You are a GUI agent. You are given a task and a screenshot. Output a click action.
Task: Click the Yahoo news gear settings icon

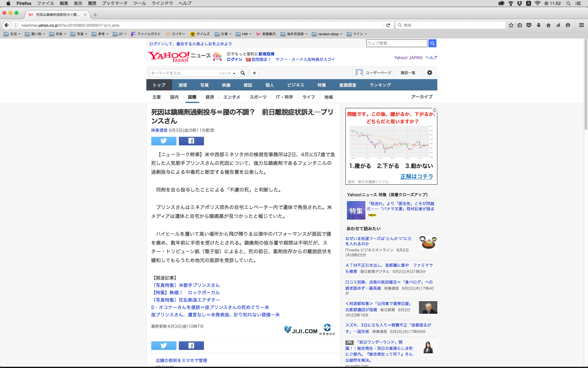click(429, 73)
